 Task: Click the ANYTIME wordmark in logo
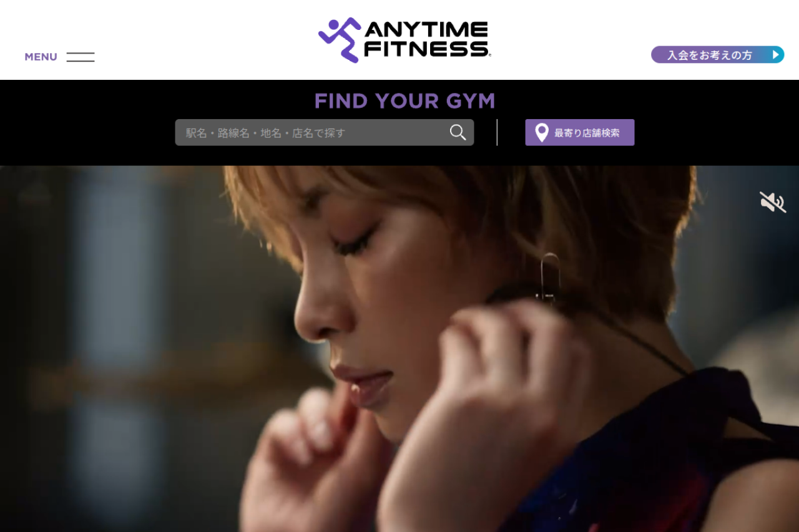coord(426,30)
